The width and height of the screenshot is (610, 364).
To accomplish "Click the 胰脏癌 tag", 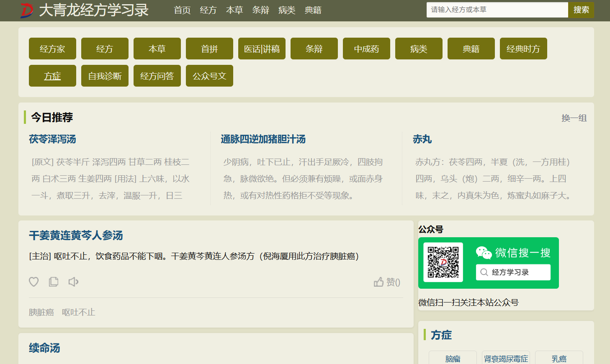I will (41, 313).
